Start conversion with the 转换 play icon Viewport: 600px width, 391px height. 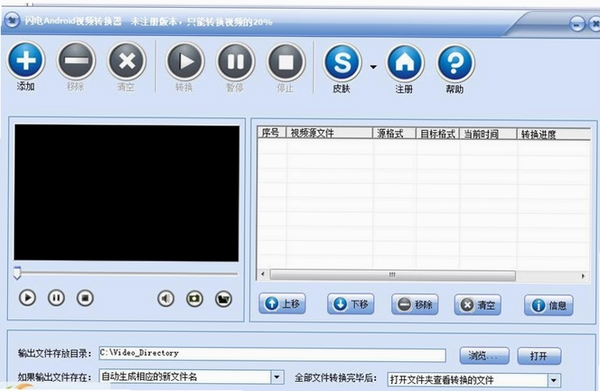(x=185, y=61)
